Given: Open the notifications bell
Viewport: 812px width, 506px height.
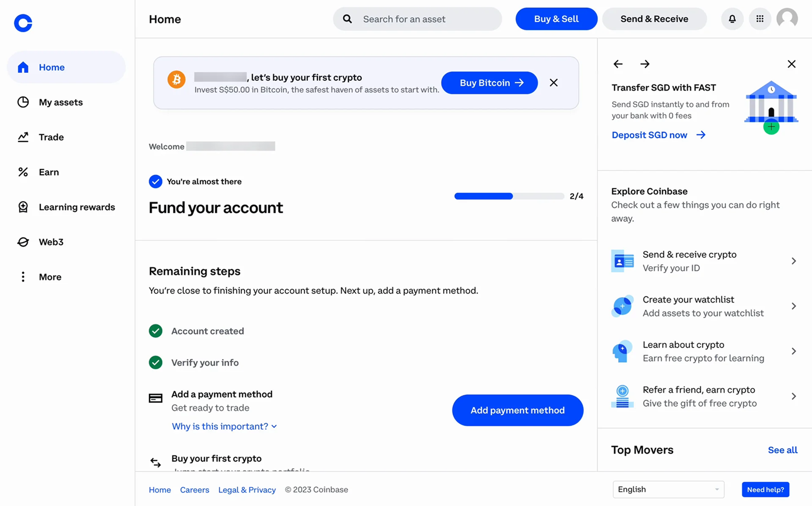Looking at the screenshot, I should pos(732,19).
